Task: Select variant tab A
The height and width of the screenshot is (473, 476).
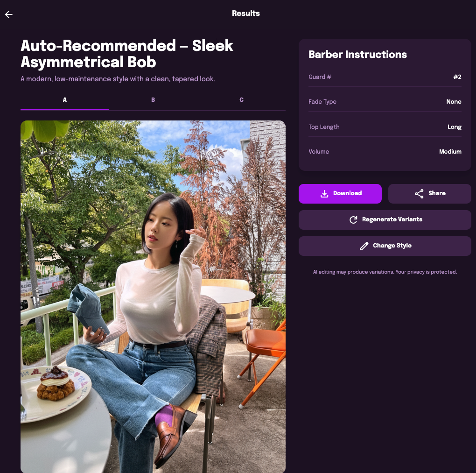Action: click(x=65, y=100)
